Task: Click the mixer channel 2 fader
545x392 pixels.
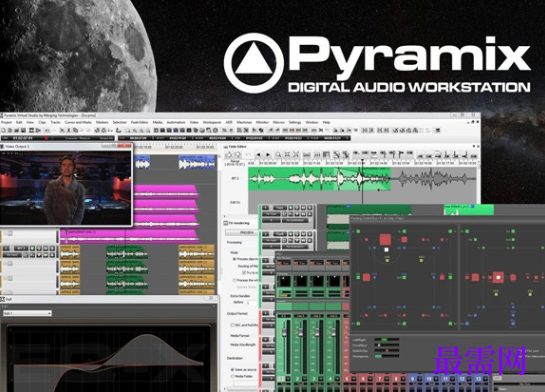Action: pyautogui.click(x=301, y=333)
